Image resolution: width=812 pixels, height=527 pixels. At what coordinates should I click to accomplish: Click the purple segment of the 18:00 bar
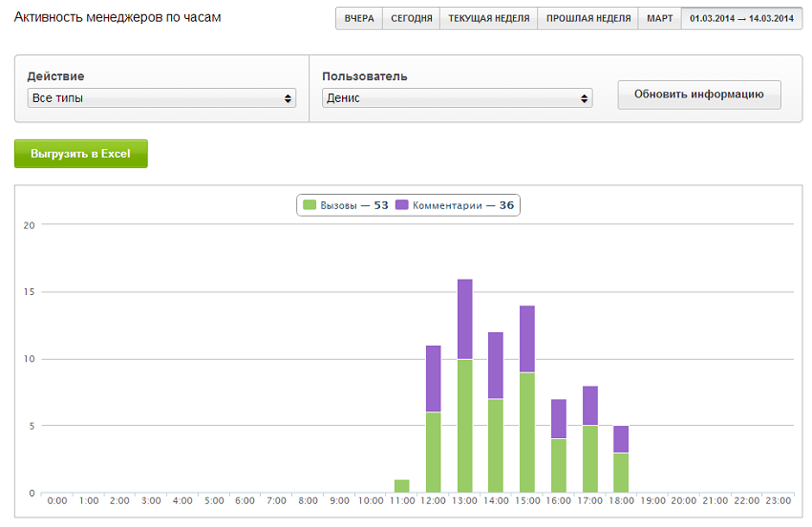click(x=621, y=439)
